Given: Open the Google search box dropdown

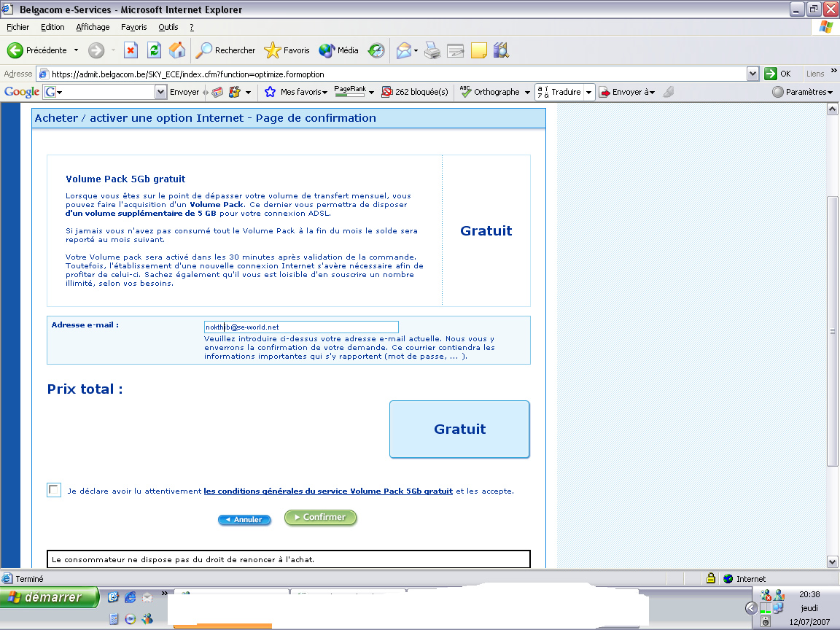Looking at the screenshot, I should point(161,93).
